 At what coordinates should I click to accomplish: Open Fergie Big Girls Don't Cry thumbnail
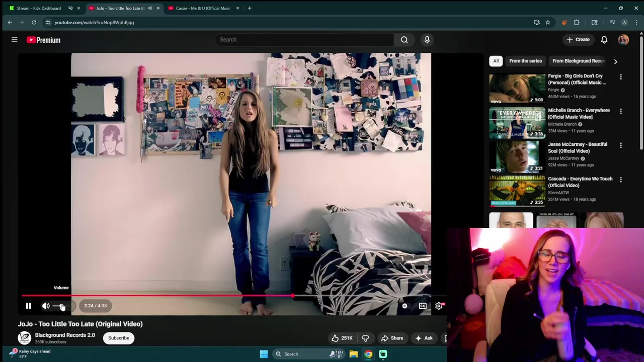[x=517, y=88]
